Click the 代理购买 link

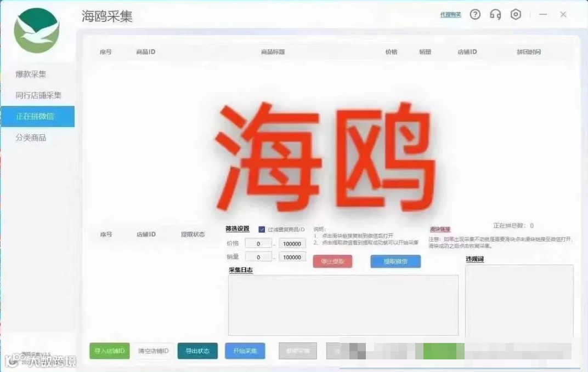pyautogui.click(x=450, y=15)
